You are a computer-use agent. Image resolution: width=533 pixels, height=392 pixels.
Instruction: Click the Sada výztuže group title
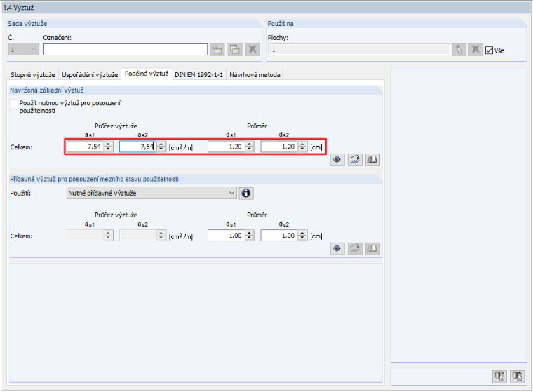(27, 23)
